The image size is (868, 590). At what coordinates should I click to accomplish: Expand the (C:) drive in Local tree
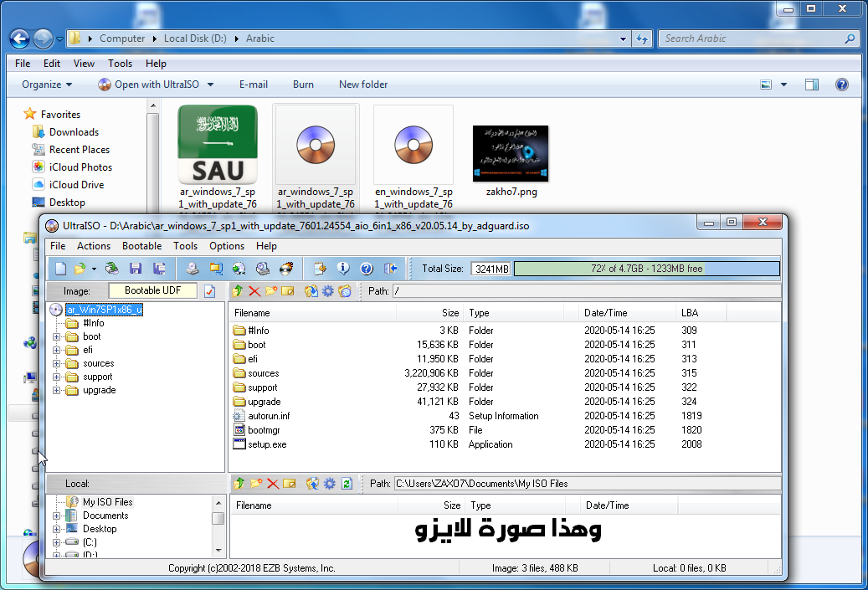pos(56,542)
